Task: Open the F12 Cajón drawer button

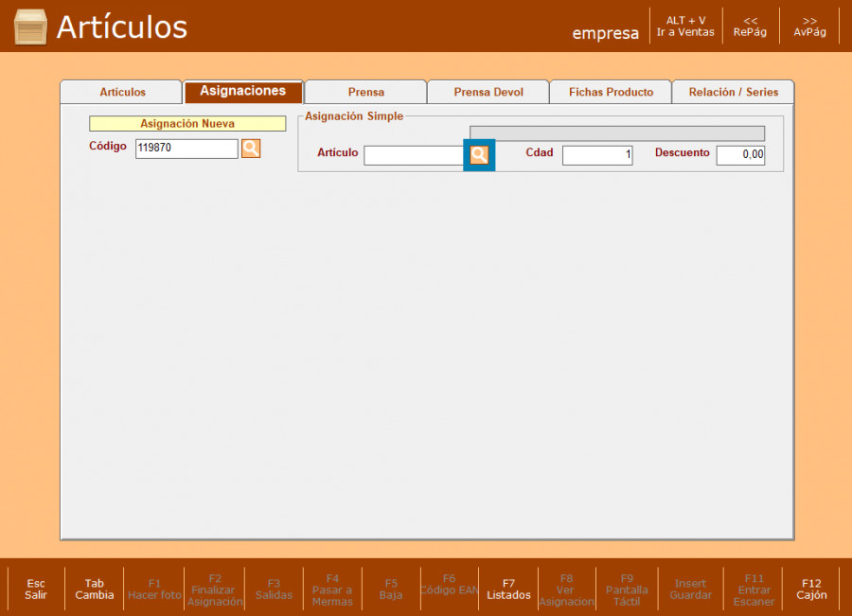Action: 811,589
